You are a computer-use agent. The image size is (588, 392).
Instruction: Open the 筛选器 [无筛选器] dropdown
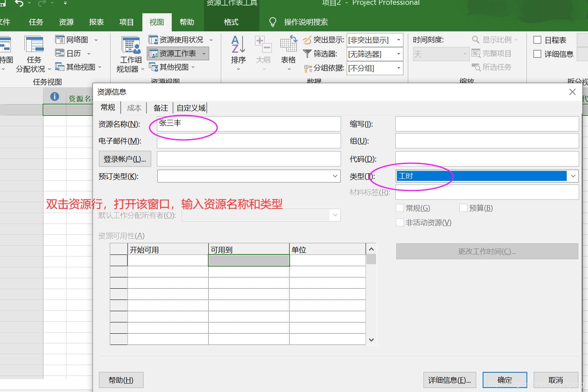(399, 53)
